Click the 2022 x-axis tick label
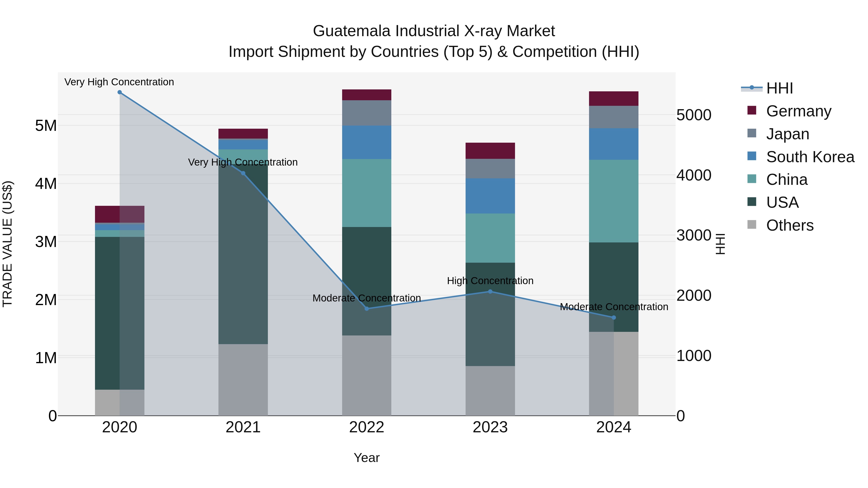The image size is (868, 488). coord(366,427)
